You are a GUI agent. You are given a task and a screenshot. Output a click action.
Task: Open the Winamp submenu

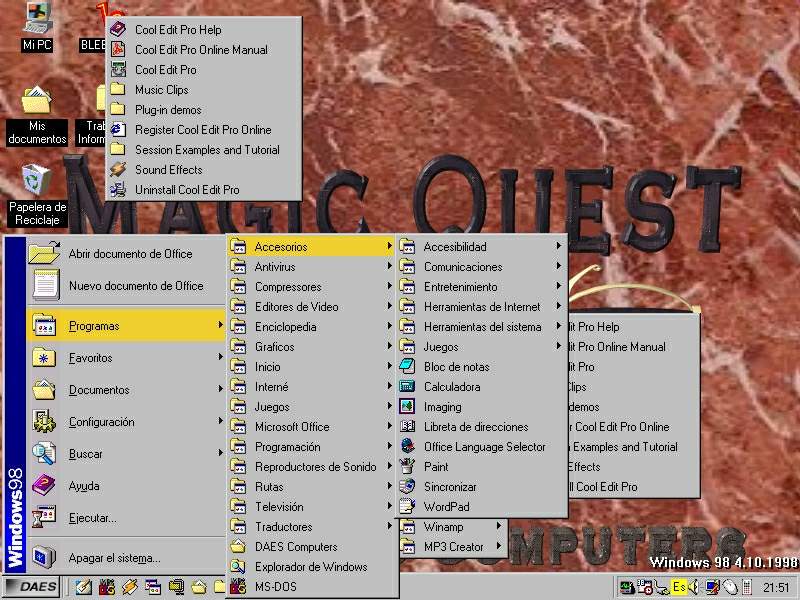[x=453, y=527]
